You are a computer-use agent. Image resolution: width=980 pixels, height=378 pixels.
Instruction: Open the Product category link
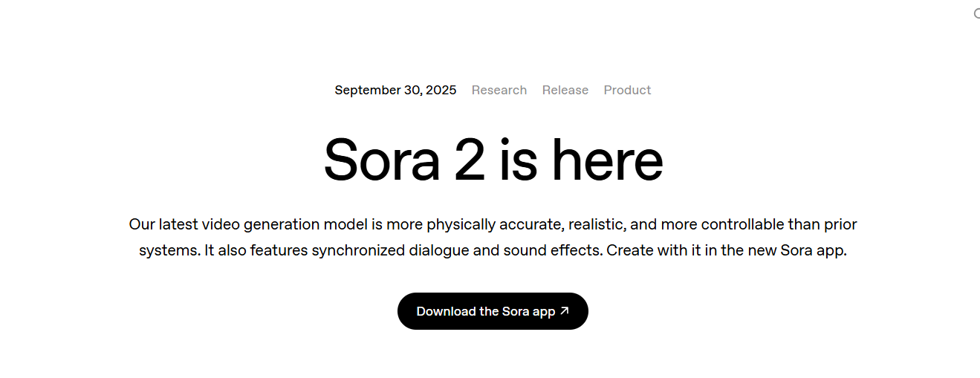627,90
